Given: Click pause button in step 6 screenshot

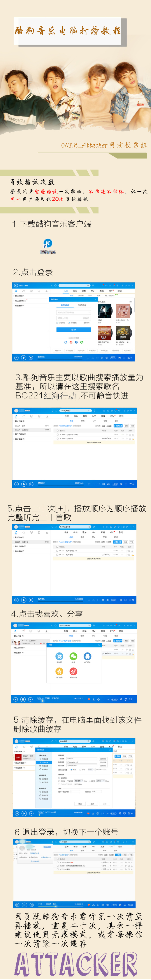Looking at the screenshot, I should pyautogui.click(x=24, y=905).
